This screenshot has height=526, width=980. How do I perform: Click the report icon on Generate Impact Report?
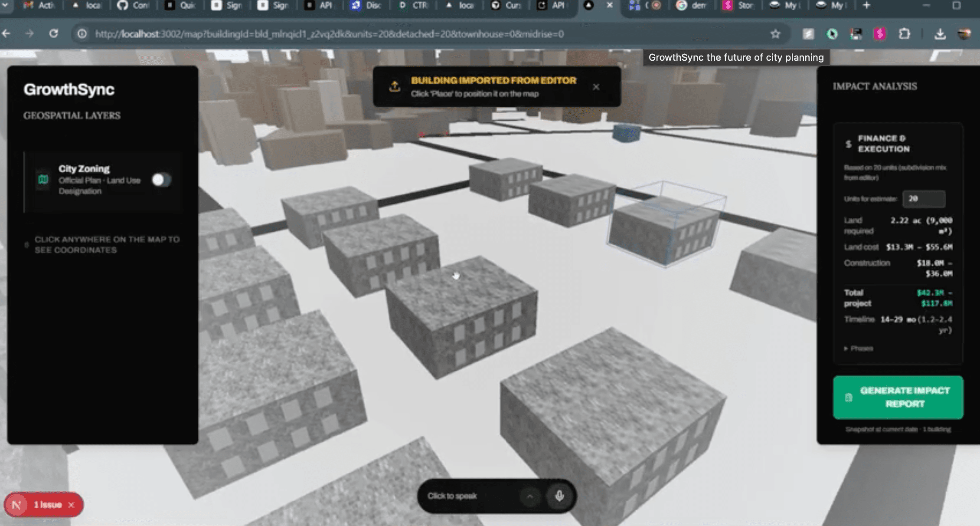pyautogui.click(x=849, y=398)
